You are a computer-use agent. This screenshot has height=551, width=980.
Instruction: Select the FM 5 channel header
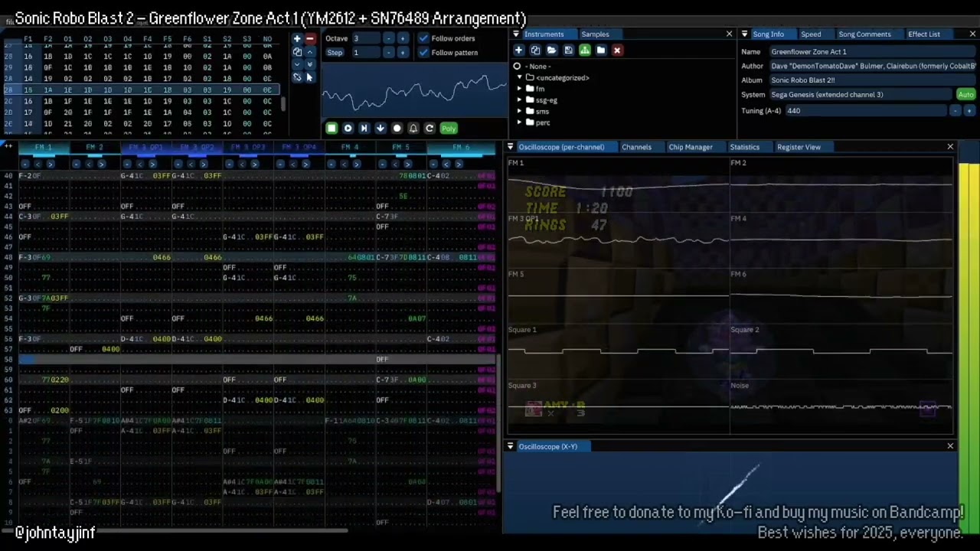(x=401, y=147)
